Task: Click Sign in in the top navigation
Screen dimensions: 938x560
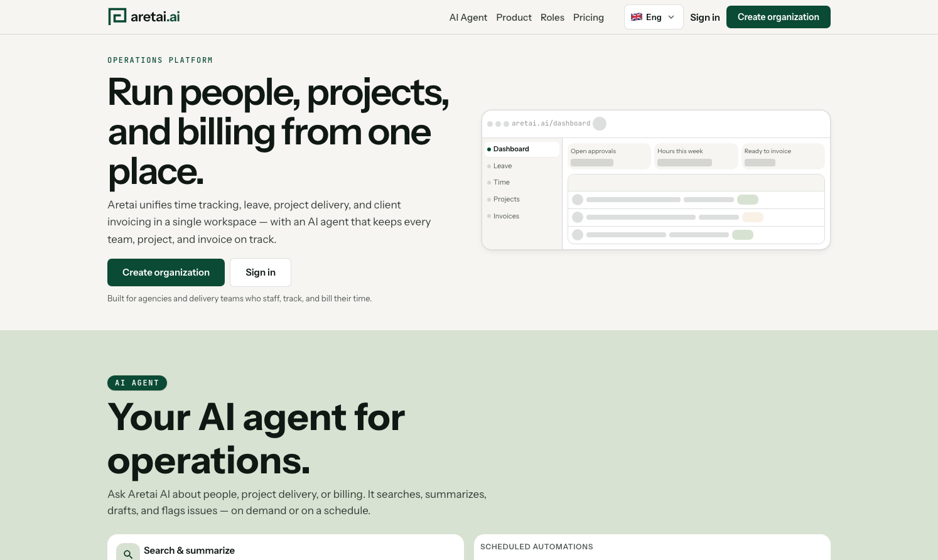Action: [705, 18]
